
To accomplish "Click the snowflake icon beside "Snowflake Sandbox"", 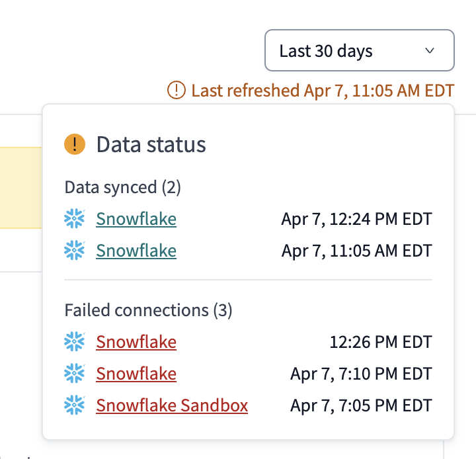I will point(75,405).
